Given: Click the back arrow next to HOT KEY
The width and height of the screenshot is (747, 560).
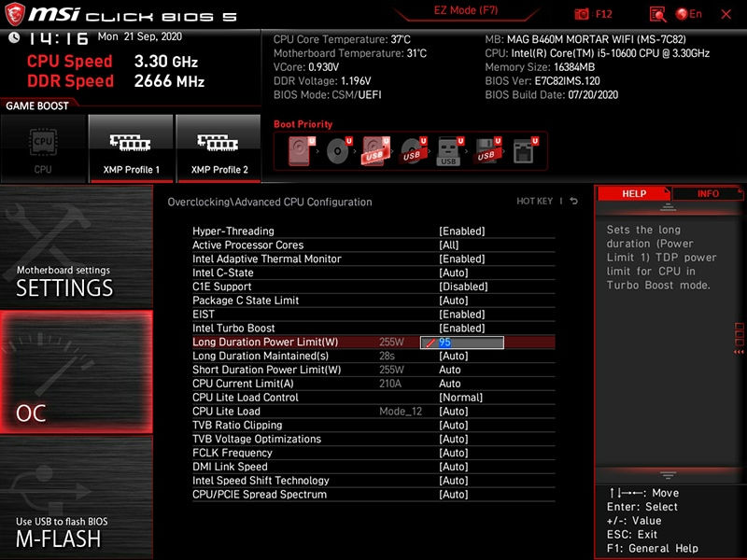Looking at the screenshot, I should (x=574, y=201).
